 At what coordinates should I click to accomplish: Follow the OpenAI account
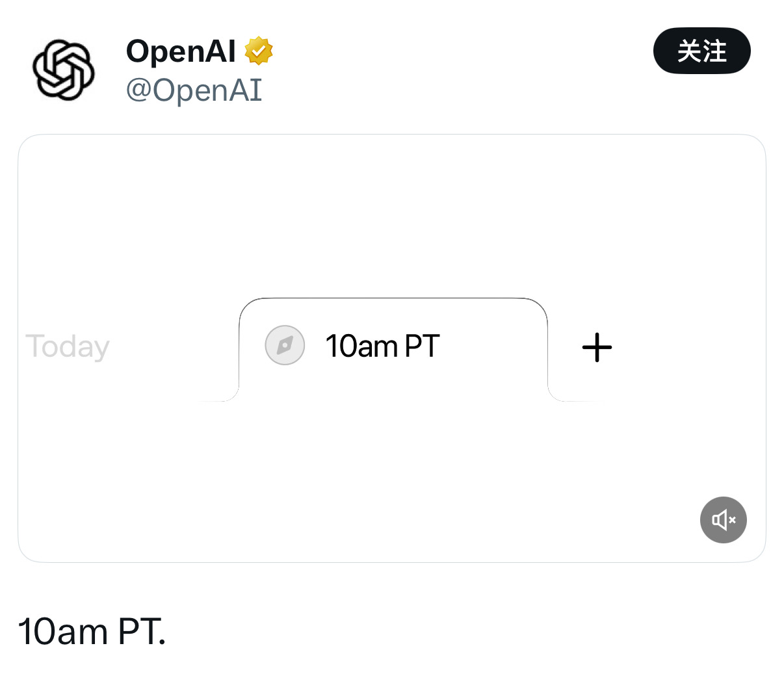coord(701,51)
